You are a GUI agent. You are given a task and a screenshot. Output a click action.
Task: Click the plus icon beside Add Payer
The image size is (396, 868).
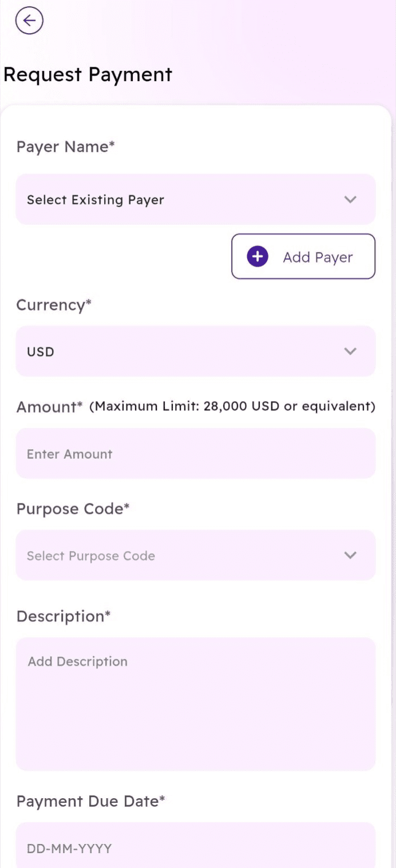258,257
